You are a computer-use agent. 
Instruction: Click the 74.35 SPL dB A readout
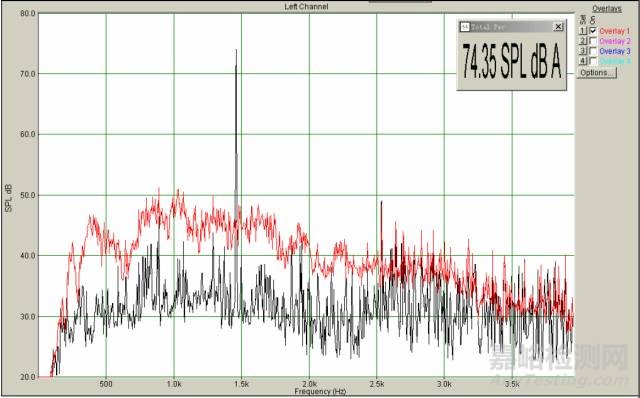pos(511,61)
